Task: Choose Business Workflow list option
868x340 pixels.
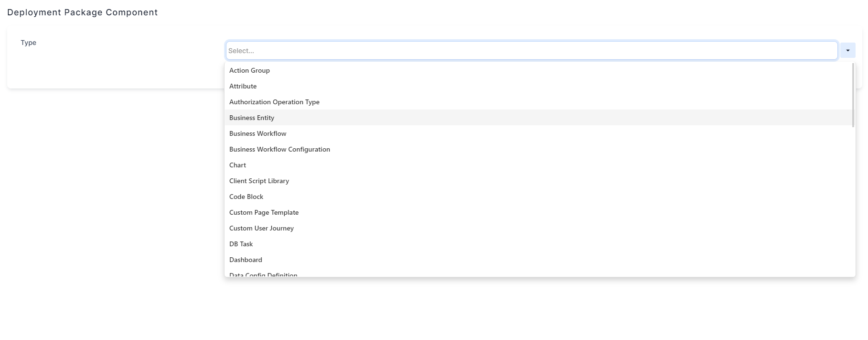Action: coord(257,133)
